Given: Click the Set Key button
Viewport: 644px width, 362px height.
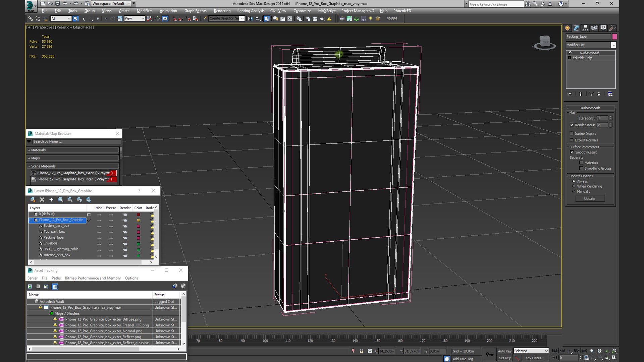Looking at the screenshot, I should click(504, 358).
